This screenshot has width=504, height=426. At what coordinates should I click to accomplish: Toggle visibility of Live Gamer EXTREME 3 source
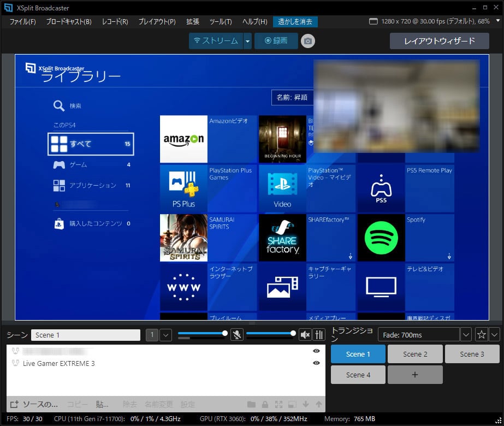point(316,363)
